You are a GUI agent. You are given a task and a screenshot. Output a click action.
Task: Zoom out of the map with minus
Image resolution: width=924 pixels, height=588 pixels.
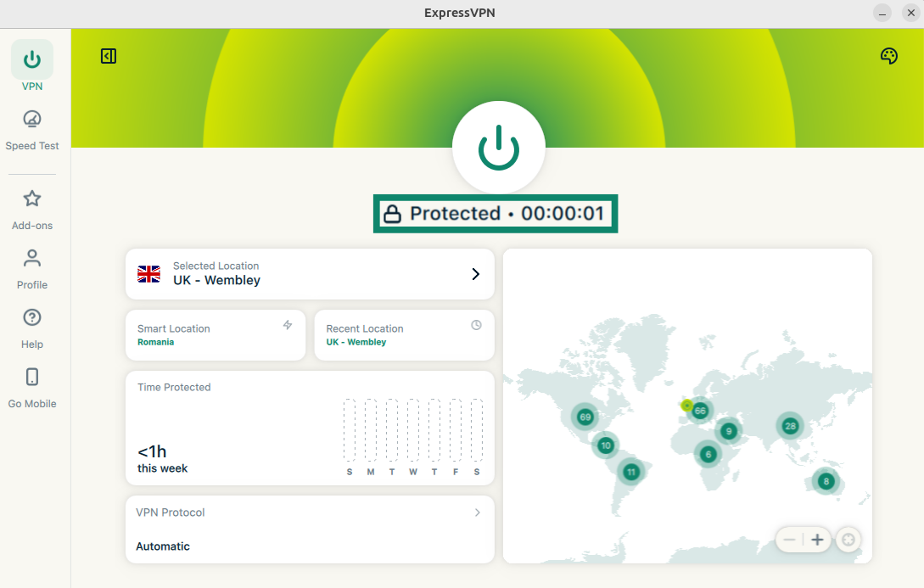[790, 540]
